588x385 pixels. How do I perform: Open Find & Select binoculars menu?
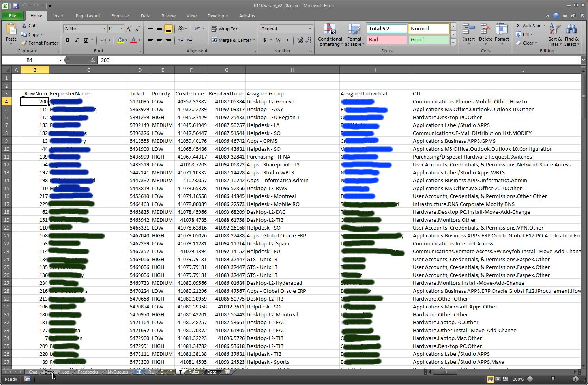coord(571,35)
